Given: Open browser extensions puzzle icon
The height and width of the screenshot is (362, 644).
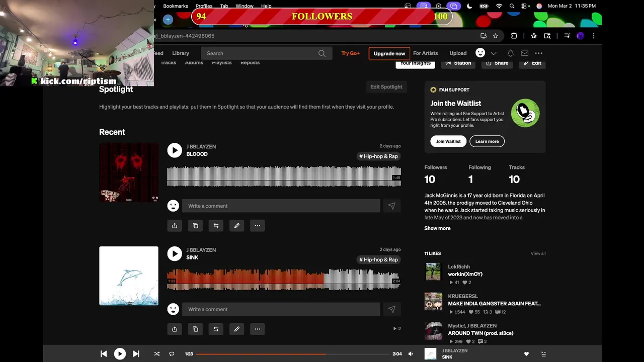Looking at the screenshot, I should click(514, 36).
